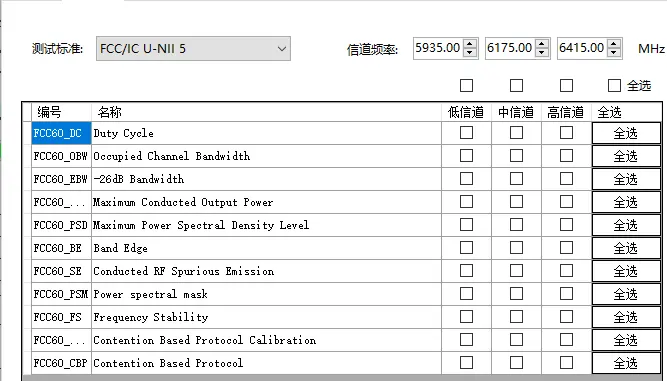Enable 高信道 for Power spectral mask
Image resolution: width=667 pixels, height=381 pixels.
(x=566, y=293)
